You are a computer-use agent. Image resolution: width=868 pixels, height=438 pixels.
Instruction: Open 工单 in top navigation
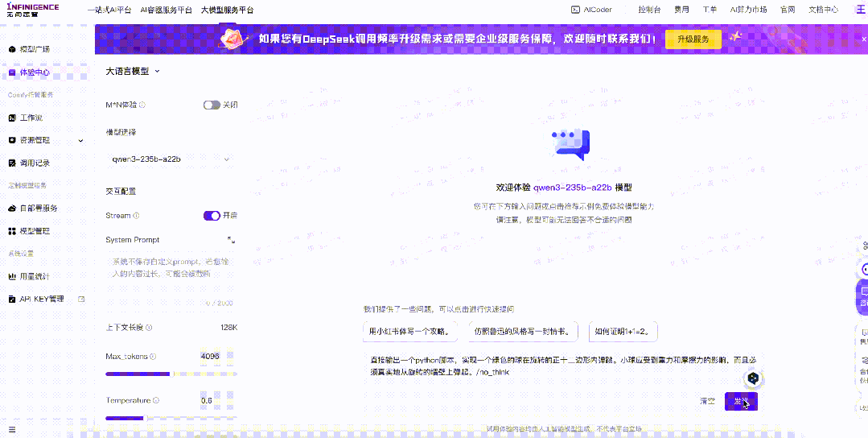(710, 10)
